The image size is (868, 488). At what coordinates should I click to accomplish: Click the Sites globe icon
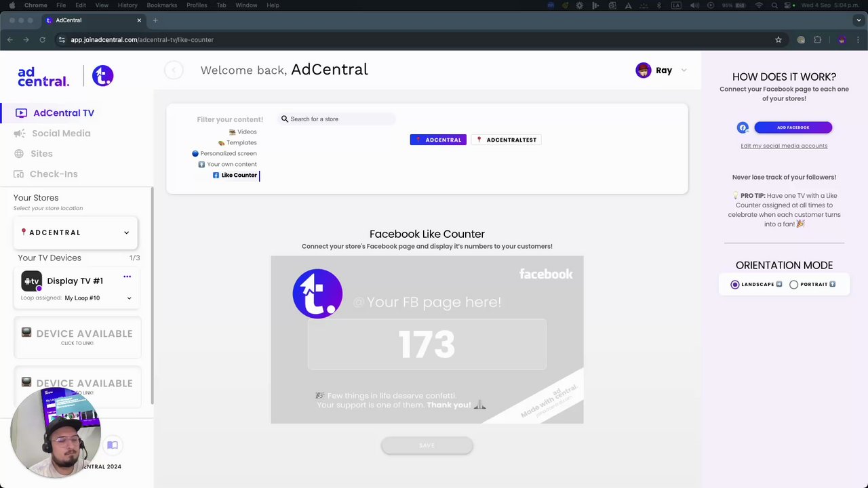(x=19, y=154)
